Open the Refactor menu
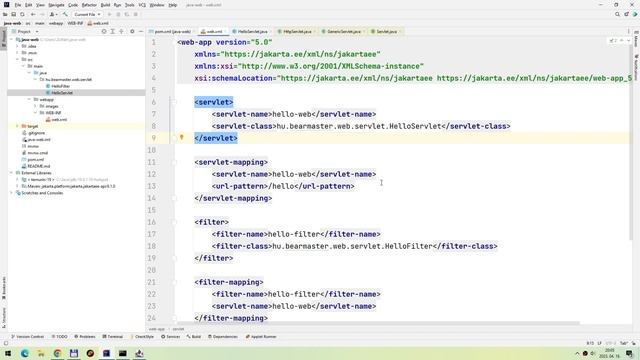Viewport: 640px width, 360px height. 89,5
